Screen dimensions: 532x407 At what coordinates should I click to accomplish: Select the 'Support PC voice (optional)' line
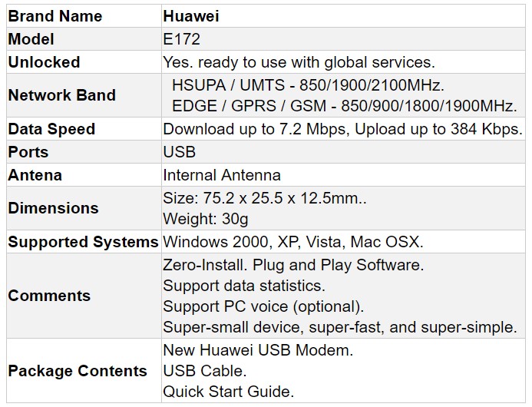263,306
